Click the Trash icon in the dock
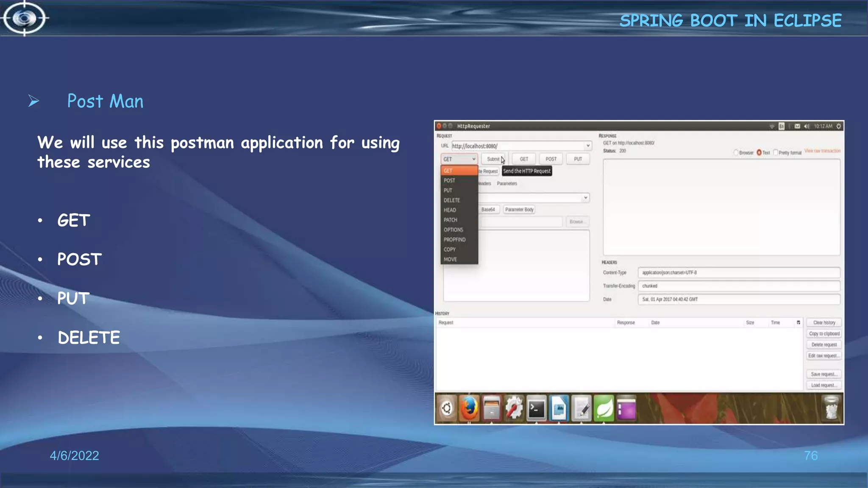Screen dimensions: 868x488 tap(831, 408)
